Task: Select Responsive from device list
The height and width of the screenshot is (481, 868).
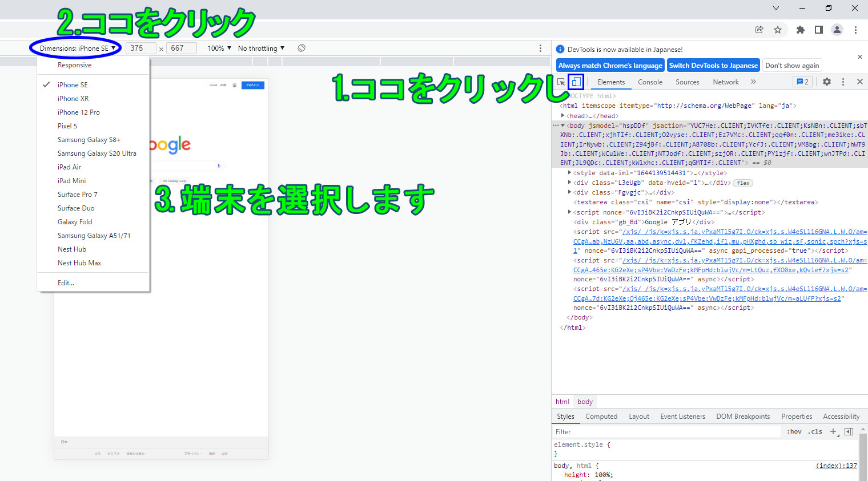Action: tap(94, 65)
